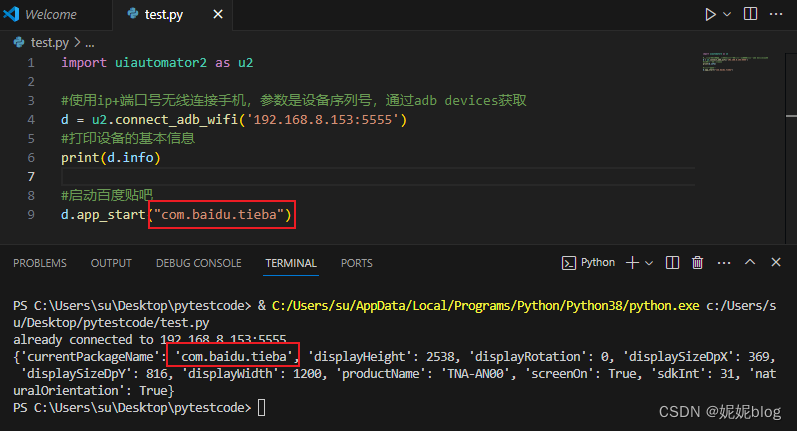Click line number 4 in gutter
The image size is (797, 431).
coord(31,119)
